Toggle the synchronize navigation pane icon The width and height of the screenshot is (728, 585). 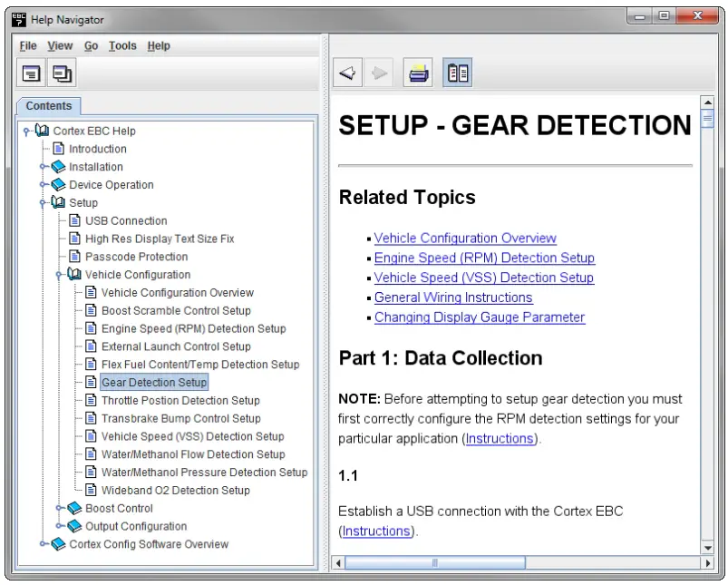pos(458,72)
